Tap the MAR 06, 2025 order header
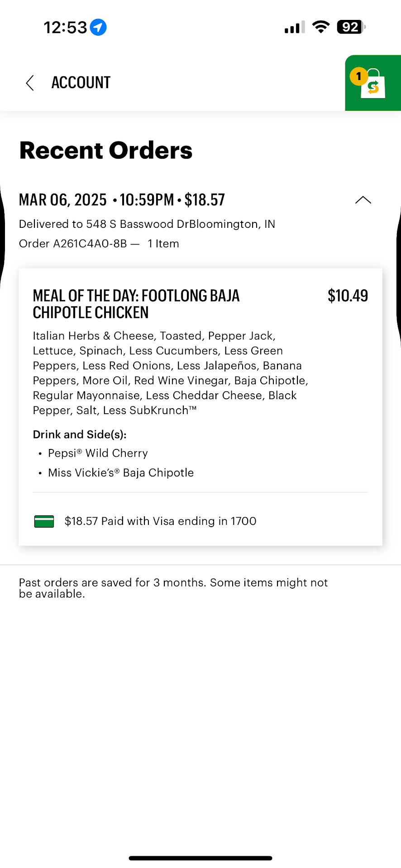This screenshot has height=868, width=401. (122, 200)
